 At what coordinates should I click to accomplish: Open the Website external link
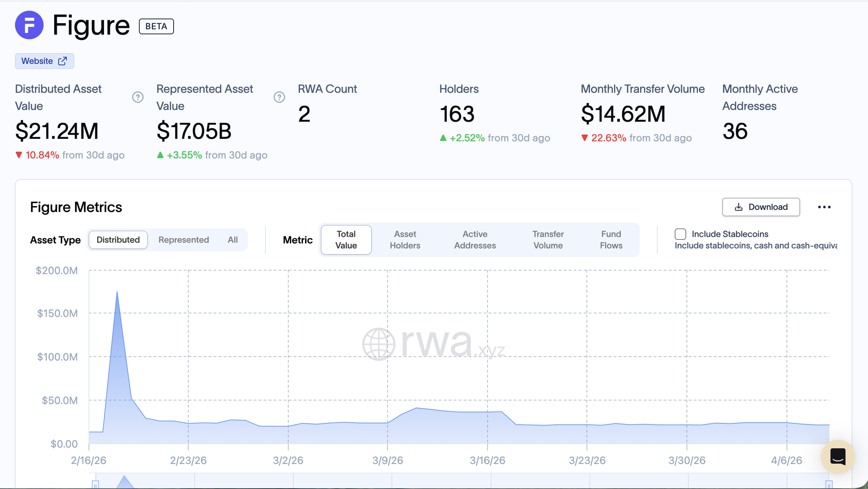(x=44, y=61)
